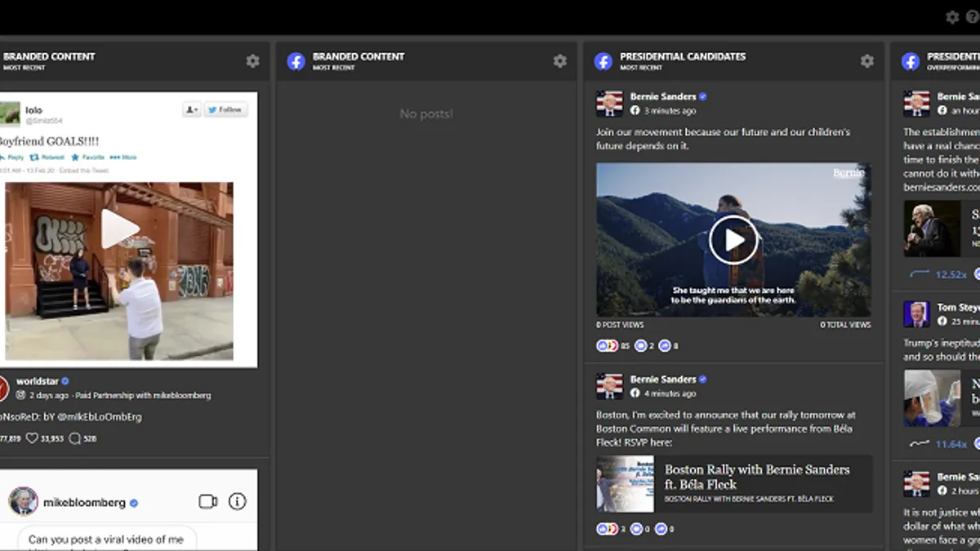Screen dimensions: 980x551
Task: Click the worldstar likes heart icon
Action: pos(33,438)
